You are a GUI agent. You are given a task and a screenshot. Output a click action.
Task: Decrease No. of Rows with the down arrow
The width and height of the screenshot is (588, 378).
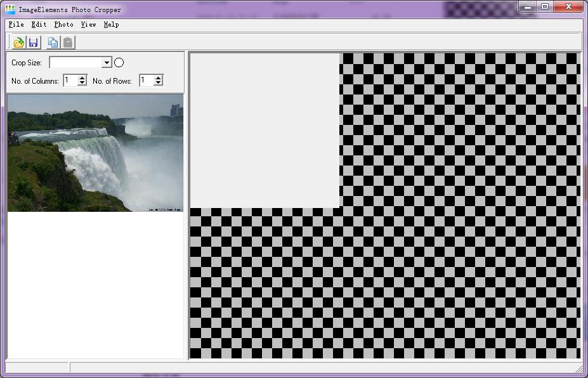click(158, 83)
